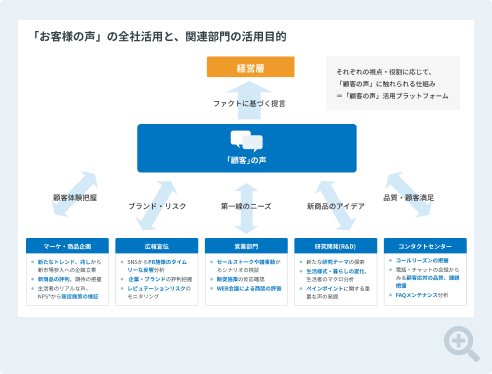This screenshot has width=492, height=374.
Task: Click the マーケ・商品企画 header
Action: tap(67, 246)
